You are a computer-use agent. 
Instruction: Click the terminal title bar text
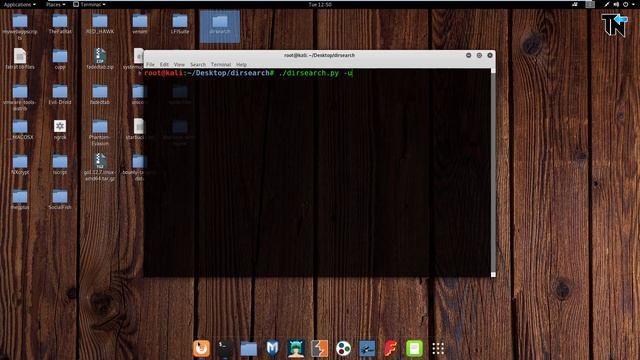pyautogui.click(x=319, y=55)
